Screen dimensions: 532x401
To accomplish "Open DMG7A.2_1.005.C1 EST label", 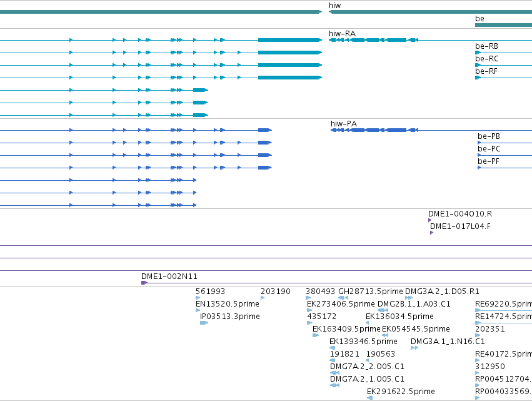I will click(x=367, y=379).
